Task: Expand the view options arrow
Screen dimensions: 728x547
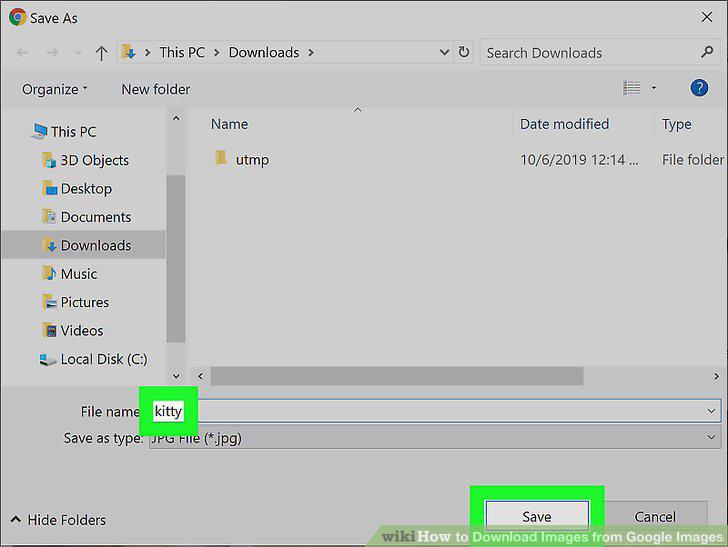Action: [653, 88]
